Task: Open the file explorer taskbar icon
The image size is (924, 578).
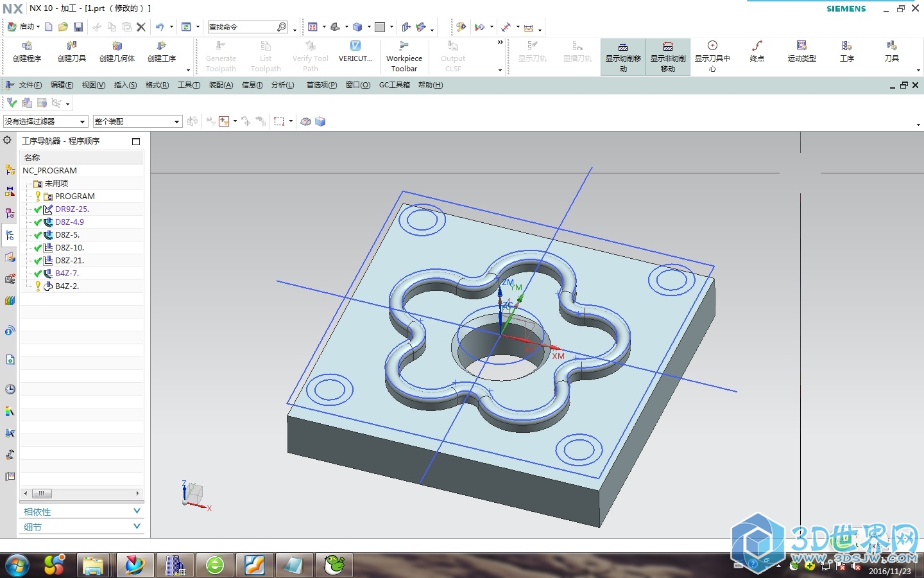Action: pyautogui.click(x=94, y=565)
